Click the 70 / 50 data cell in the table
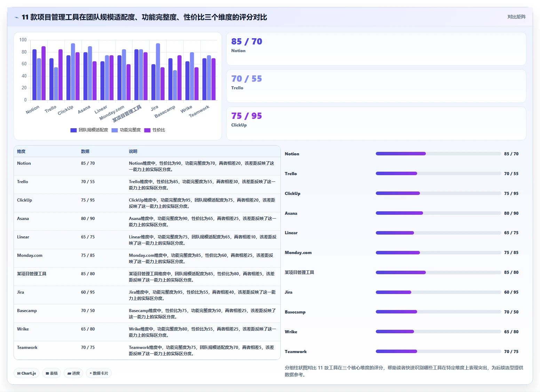The width and height of the screenshot is (540, 392). tap(102, 313)
